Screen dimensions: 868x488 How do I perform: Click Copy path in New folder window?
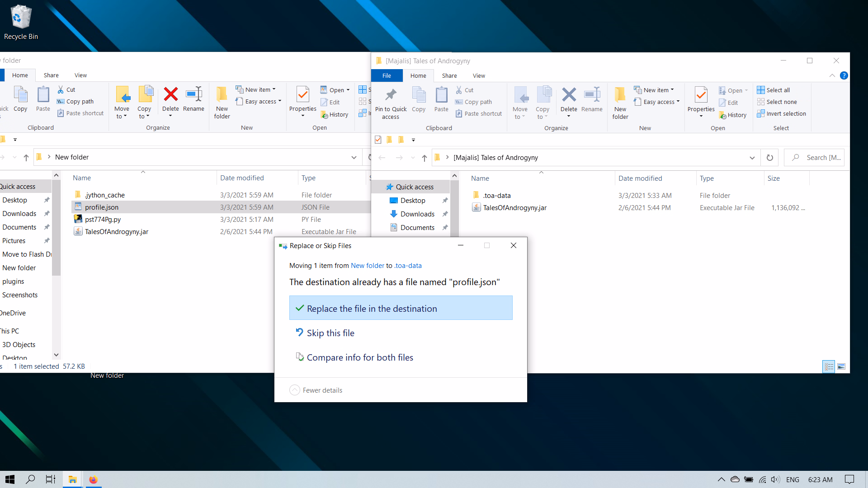pyautogui.click(x=75, y=101)
